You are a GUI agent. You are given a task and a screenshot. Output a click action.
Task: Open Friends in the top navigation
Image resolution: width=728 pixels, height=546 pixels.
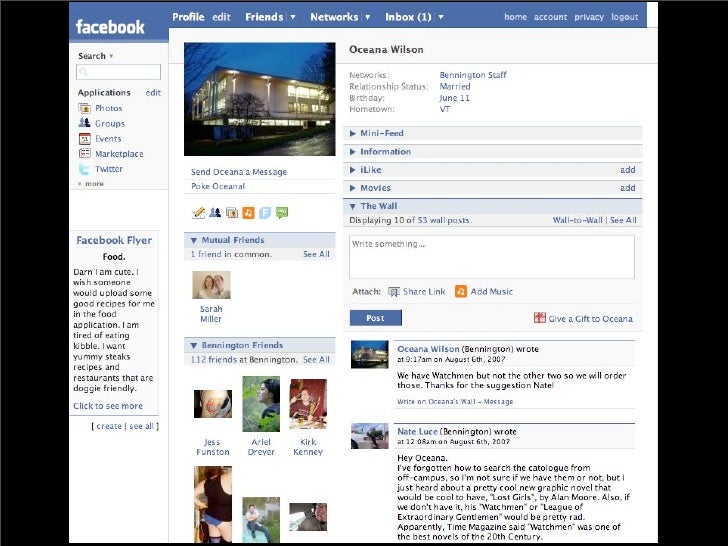point(264,17)
